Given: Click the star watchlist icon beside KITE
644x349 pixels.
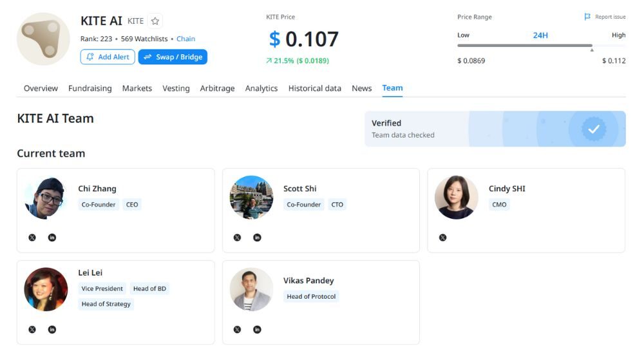Looking at the screenshot, I should coord(155,21).
